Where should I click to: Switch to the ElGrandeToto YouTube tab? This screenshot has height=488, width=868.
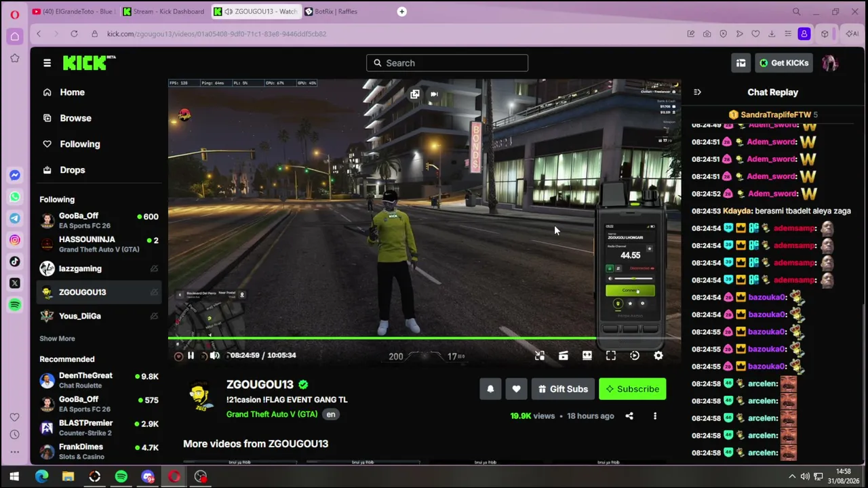pyautogui.click(x=73, y=12)
